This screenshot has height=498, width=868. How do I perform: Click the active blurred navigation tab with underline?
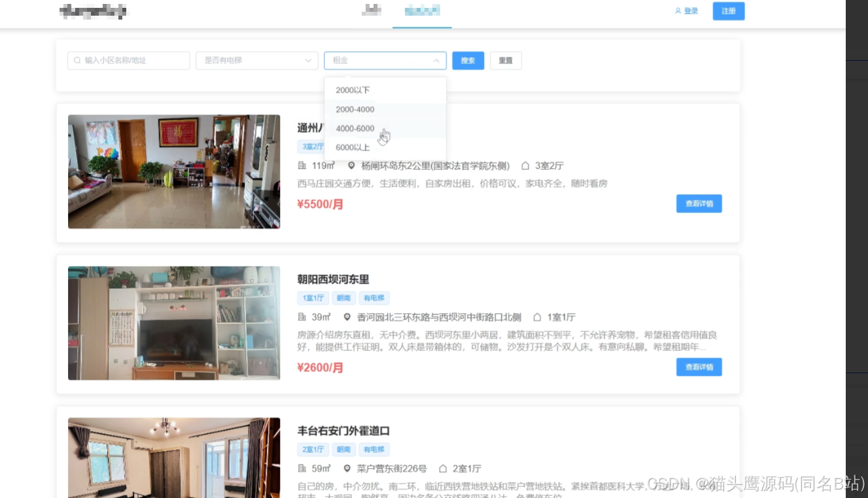click(x=422, y=10)
